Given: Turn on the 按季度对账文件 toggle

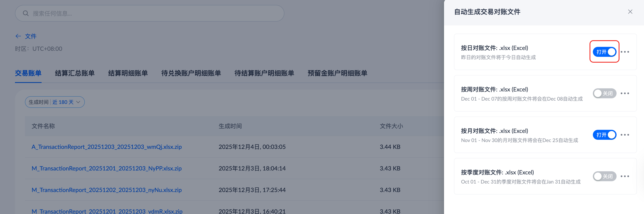Looking at the screenshot, I should [604, 176].
